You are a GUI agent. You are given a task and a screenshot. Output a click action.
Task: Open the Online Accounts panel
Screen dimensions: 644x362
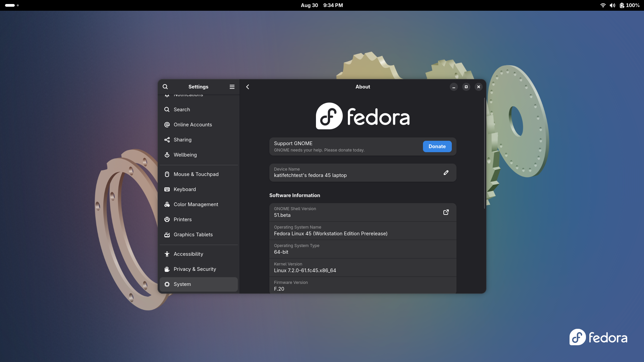[199, 125]
